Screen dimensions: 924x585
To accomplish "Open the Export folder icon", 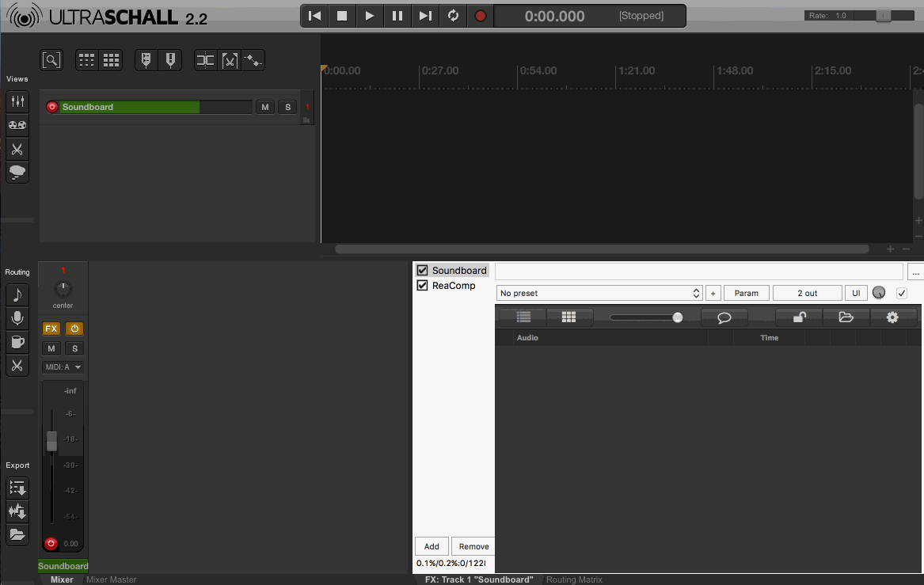I will [x=17, y=535].
